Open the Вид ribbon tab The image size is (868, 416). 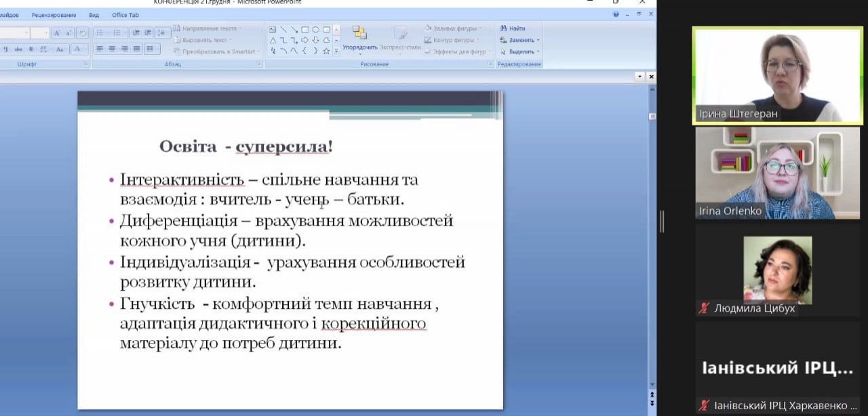pos(94,15)
